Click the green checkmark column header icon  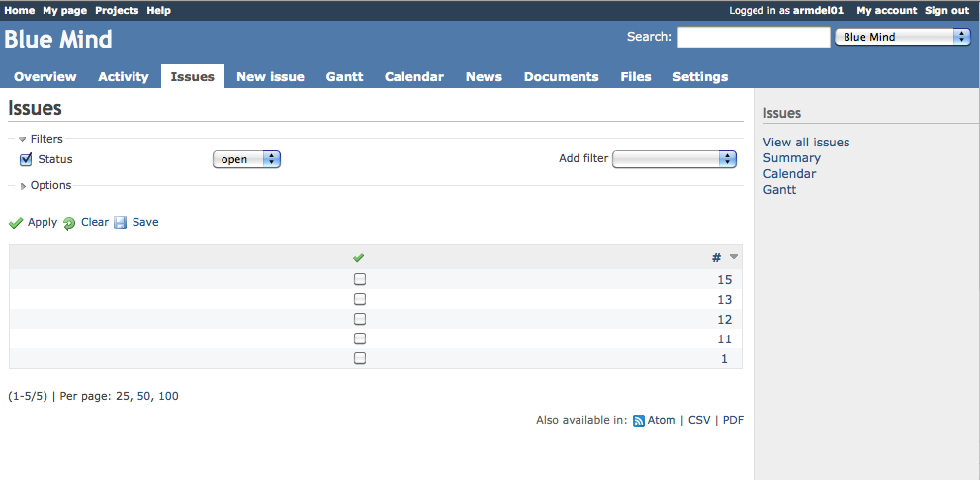359,258
